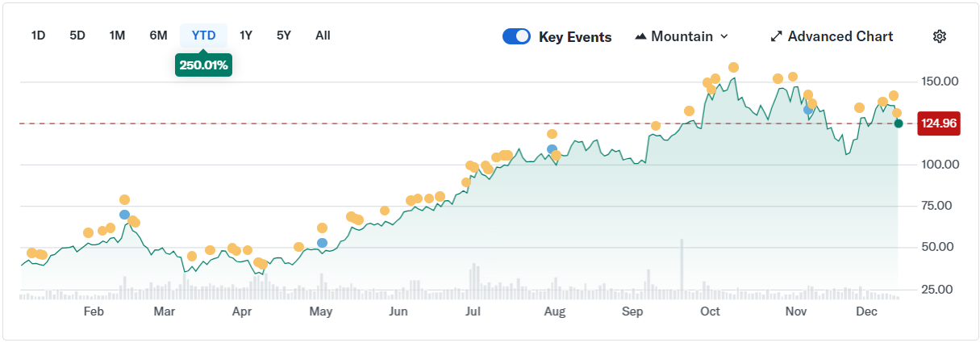Show the All time range
Viewport: 980px width, 347px height.
click(x=323, y=36)
